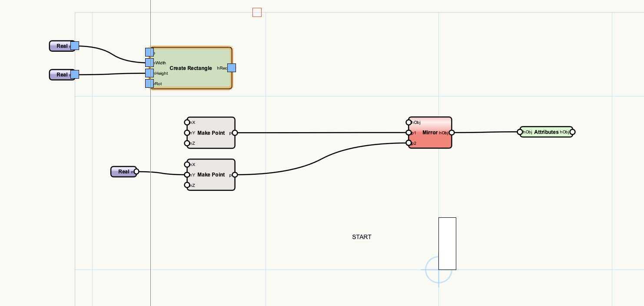
Task: Select the Make Point node connected to Mirror p1
Action: point(211,133)
